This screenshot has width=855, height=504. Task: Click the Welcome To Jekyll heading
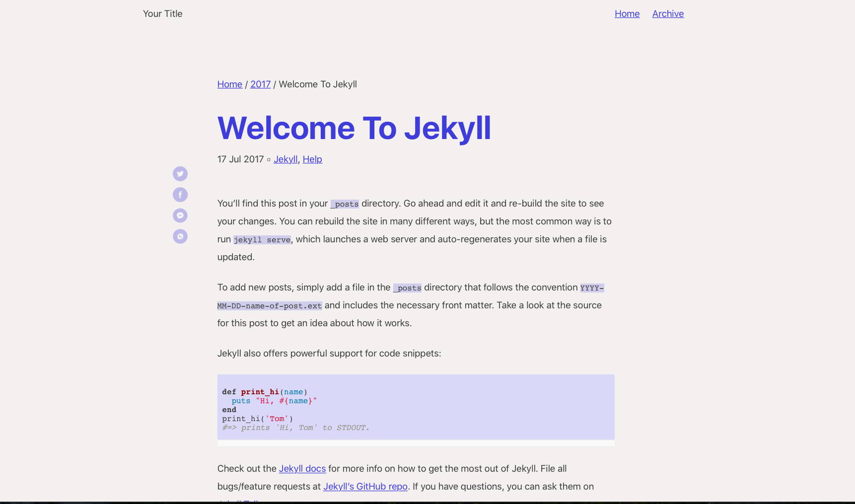[354, 128]
